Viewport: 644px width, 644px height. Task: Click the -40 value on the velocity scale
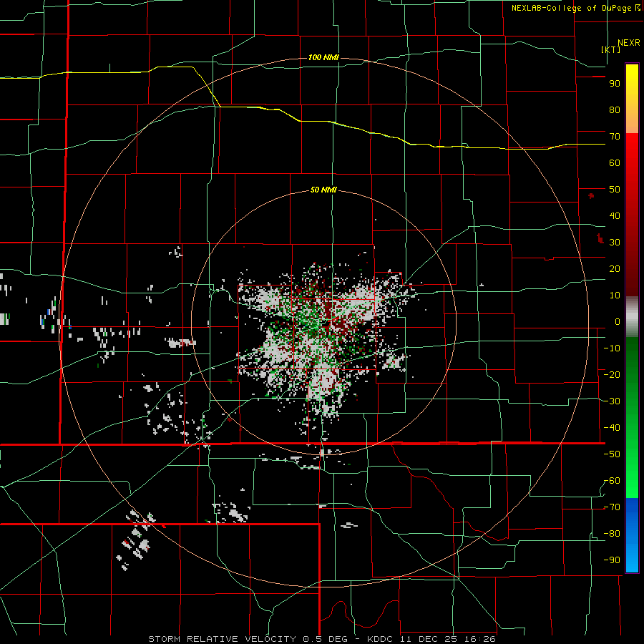[612, 428]
